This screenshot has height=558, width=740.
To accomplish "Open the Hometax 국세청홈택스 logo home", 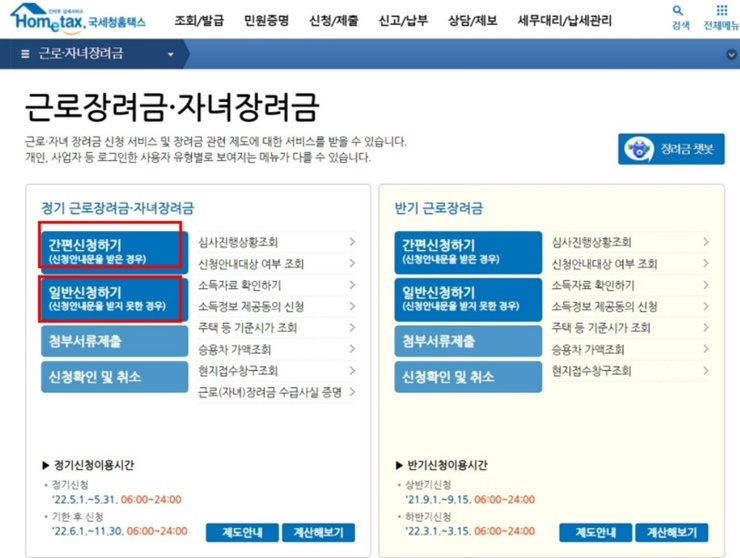I will click(x=78, y=18).
